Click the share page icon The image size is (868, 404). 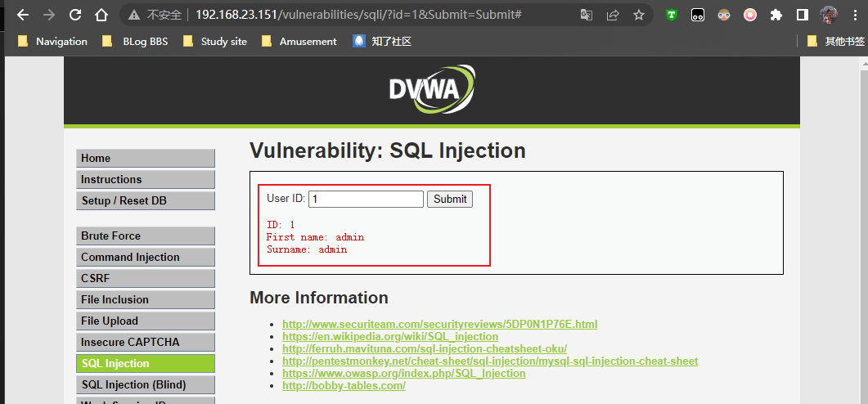coord(613,15)
